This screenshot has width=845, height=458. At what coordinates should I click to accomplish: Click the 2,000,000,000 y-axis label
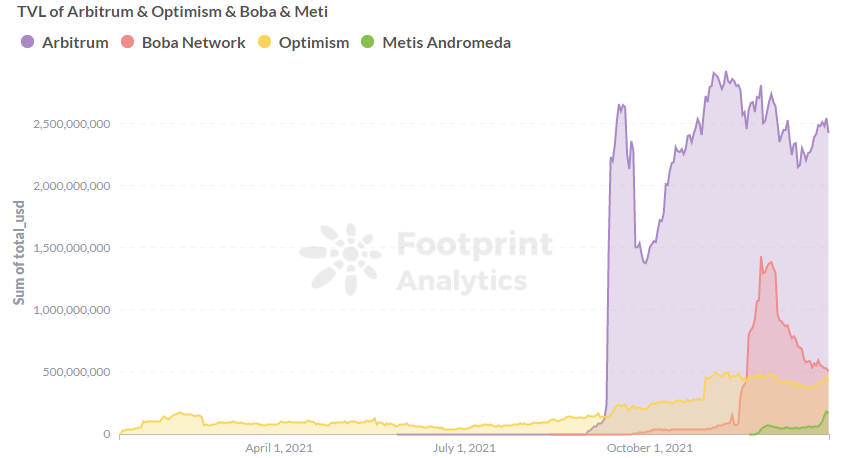pos(72,186)
